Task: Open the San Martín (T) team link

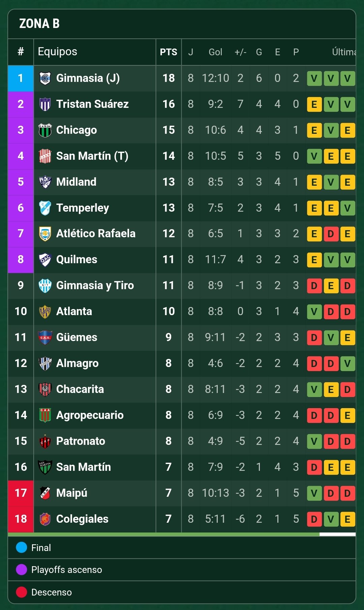Action: pos(92,156)
